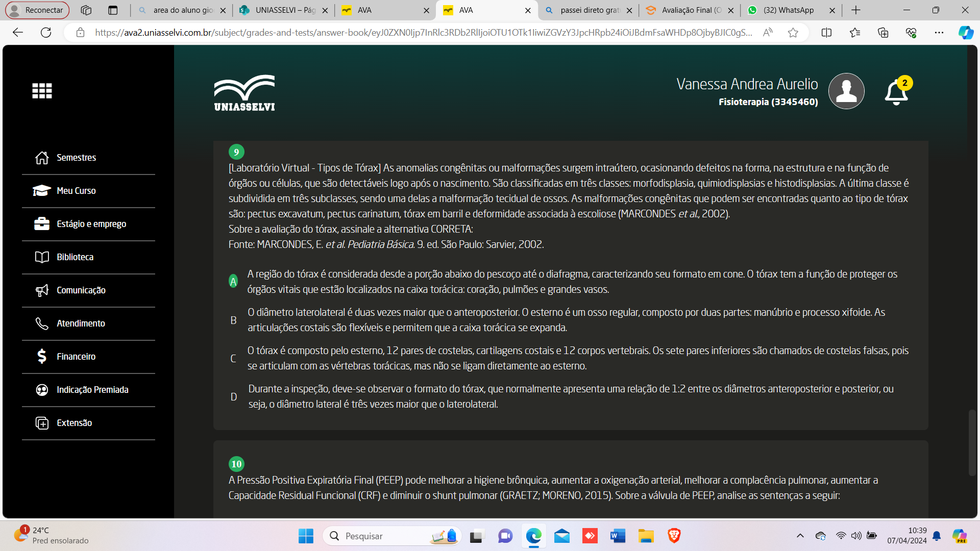Open the browser split screen icon
This screenshot has height=551, width=980.
click(826, 33)
